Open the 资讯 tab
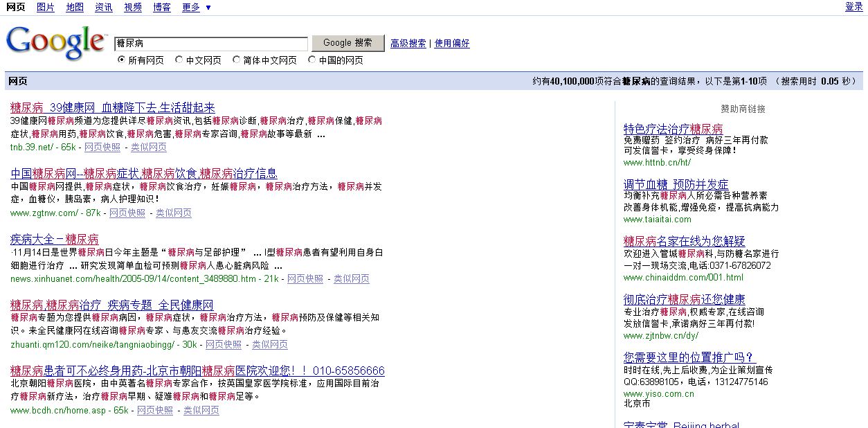 (104, 7)
